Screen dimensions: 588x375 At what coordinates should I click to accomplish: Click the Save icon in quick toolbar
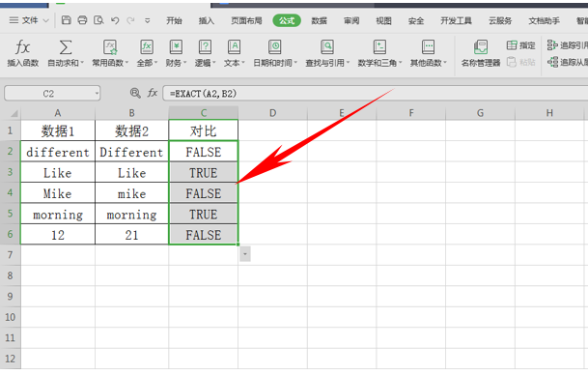66,20
